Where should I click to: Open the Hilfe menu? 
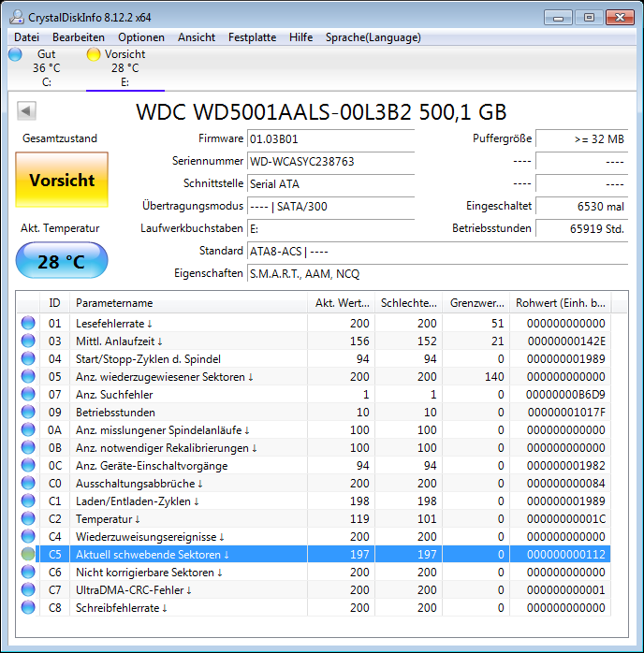300,37
